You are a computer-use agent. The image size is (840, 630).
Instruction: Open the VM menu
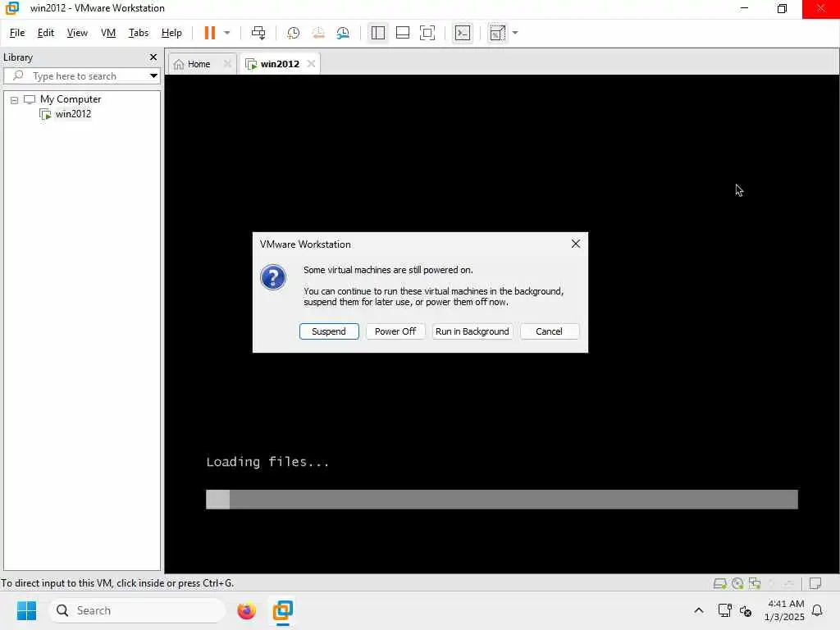108,33
